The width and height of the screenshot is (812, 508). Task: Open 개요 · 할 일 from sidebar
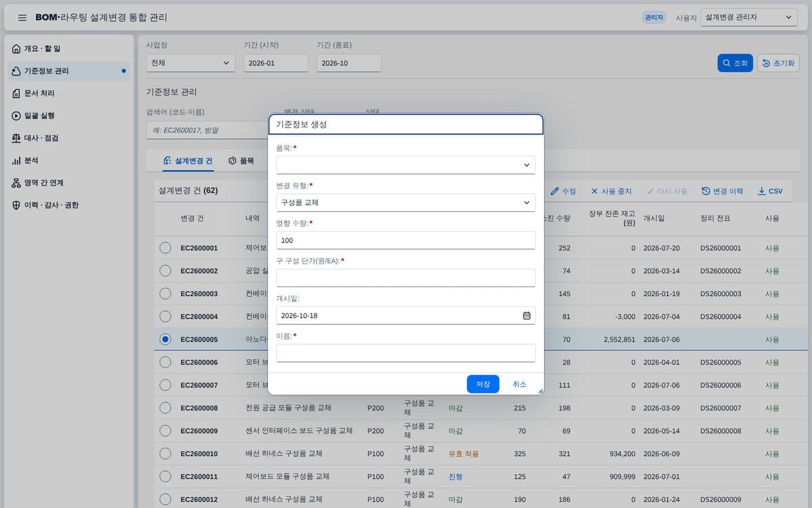[x=69, y=49]
